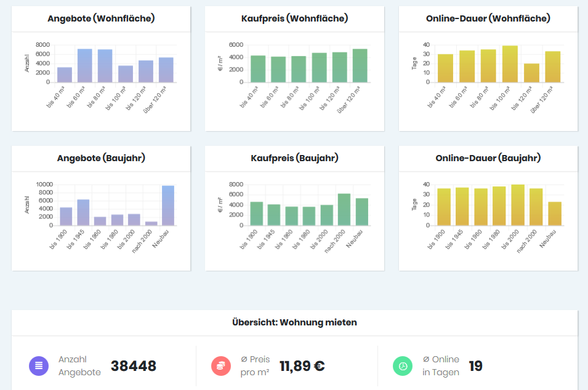588x390 pixels.
Task: Click the 'bis 40 m²' bar in Kaufpreis (Wohnfläche)
Action: coord(258,69)
